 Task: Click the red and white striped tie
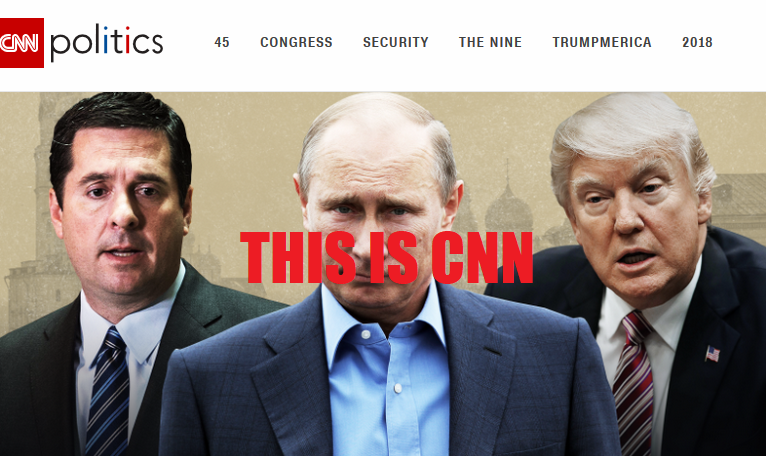pos(633,384)
